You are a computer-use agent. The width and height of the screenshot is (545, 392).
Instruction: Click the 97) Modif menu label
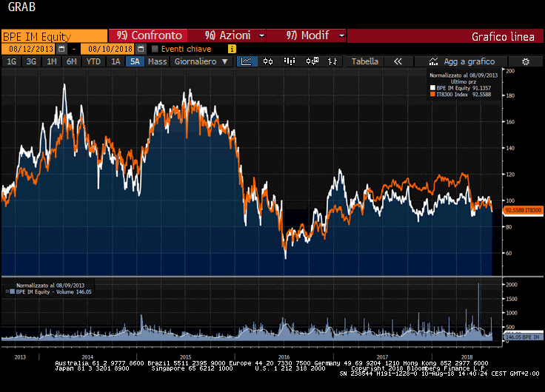(307, 36)
